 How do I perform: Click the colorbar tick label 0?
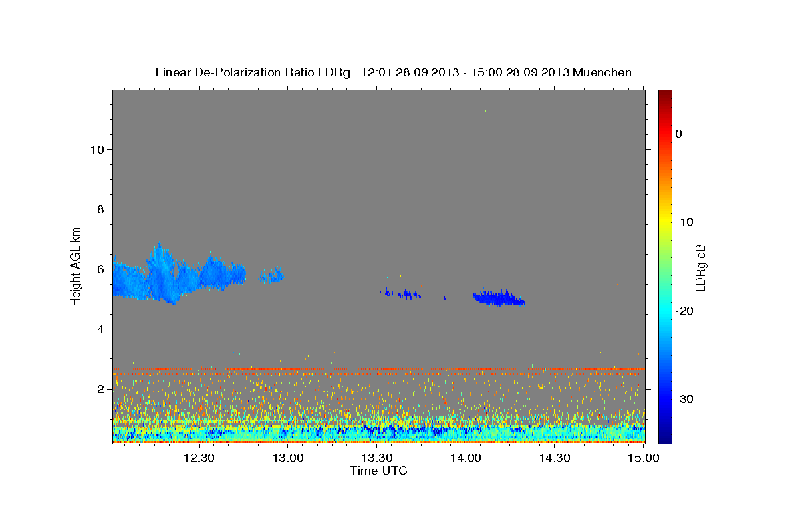point(679,134)
